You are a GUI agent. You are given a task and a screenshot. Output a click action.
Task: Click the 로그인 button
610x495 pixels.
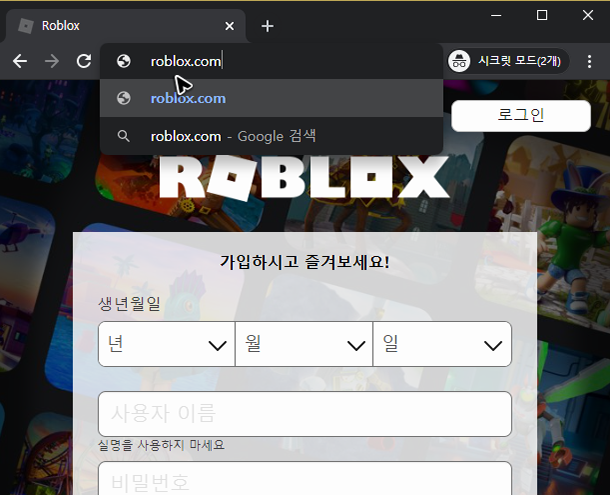[x=521, y=116]
